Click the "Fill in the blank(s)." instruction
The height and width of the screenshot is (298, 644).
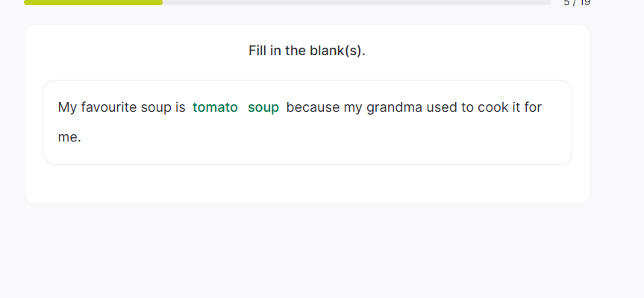pos(307,51)
